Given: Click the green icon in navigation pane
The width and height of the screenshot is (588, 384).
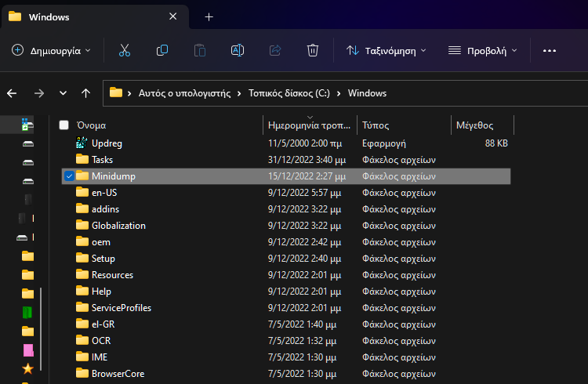Looking at the screenshot, I should [27, 313].
